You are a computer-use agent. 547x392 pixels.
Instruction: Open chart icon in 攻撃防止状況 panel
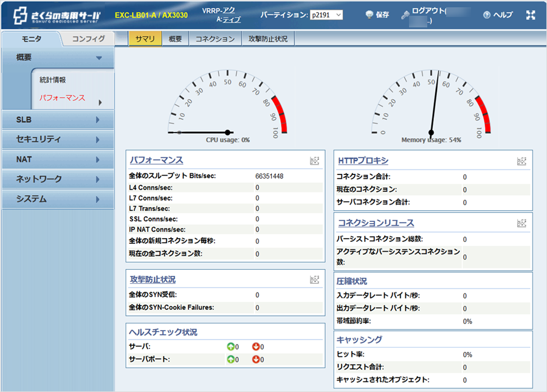tap(314, 280)
